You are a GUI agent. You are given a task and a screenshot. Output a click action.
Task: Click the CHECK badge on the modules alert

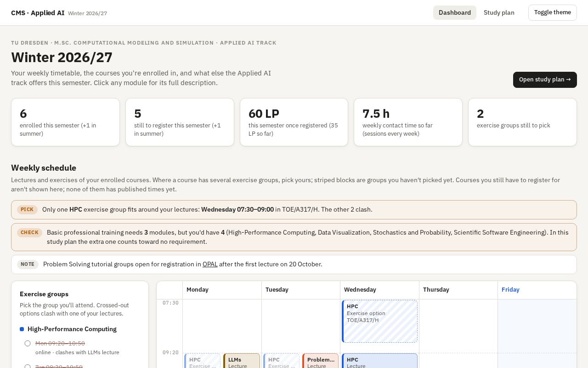(x=29, y=232)
